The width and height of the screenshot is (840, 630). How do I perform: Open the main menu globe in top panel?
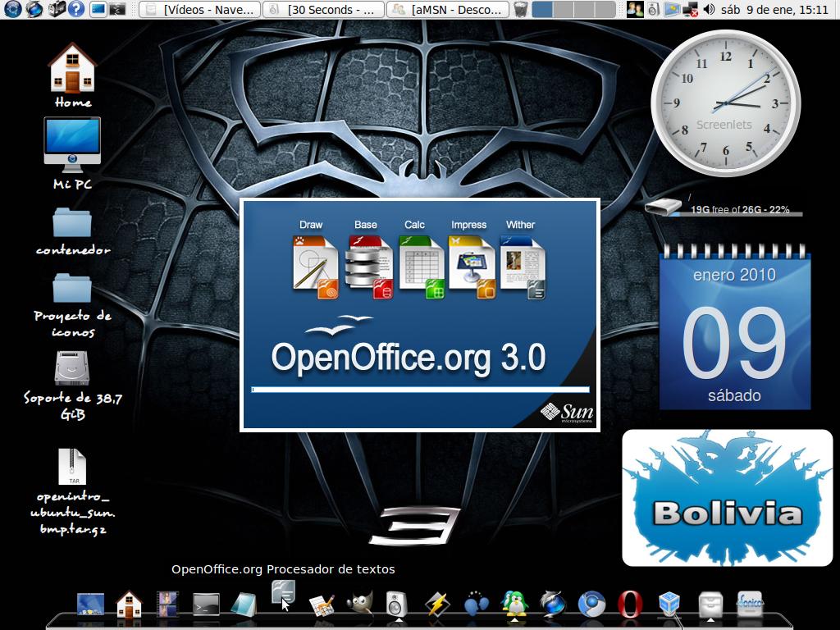coord(12,9)
